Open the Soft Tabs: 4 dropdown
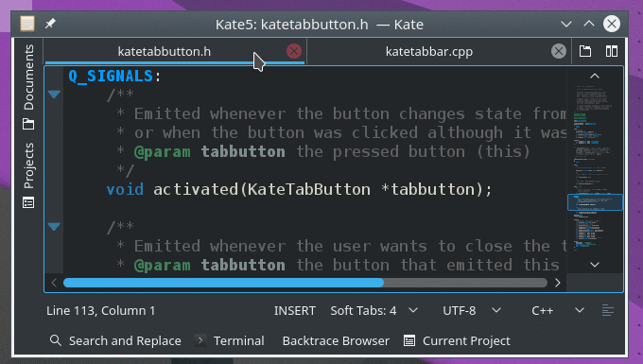Viewport: 643px width, 364px height. pos(374,311)
